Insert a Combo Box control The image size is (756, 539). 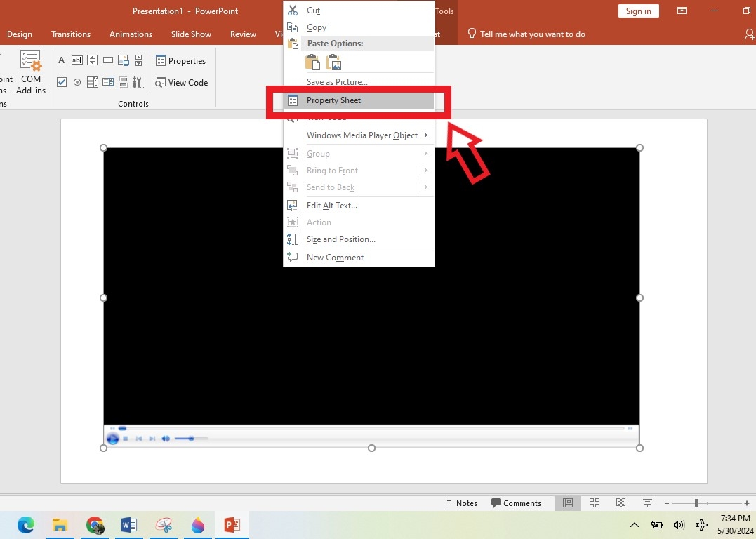107,82
